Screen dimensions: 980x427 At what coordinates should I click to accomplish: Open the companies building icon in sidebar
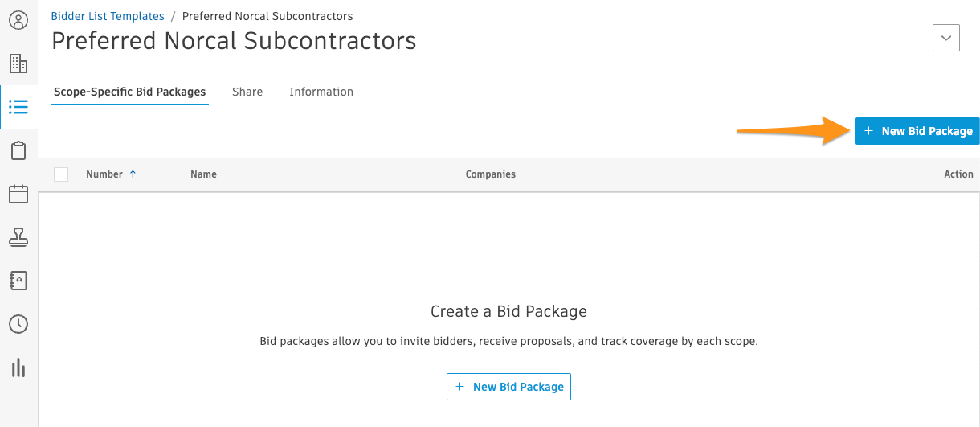[x=18, y=64]
